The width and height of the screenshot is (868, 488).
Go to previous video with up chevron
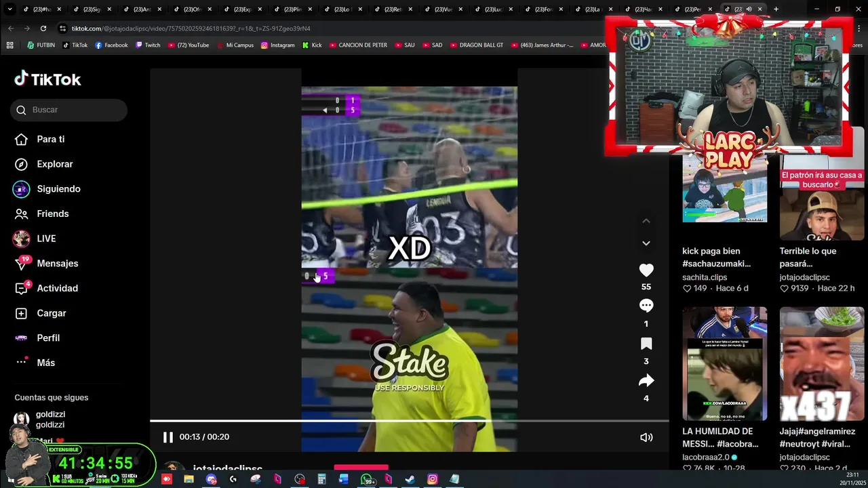[x=646, y=221]
